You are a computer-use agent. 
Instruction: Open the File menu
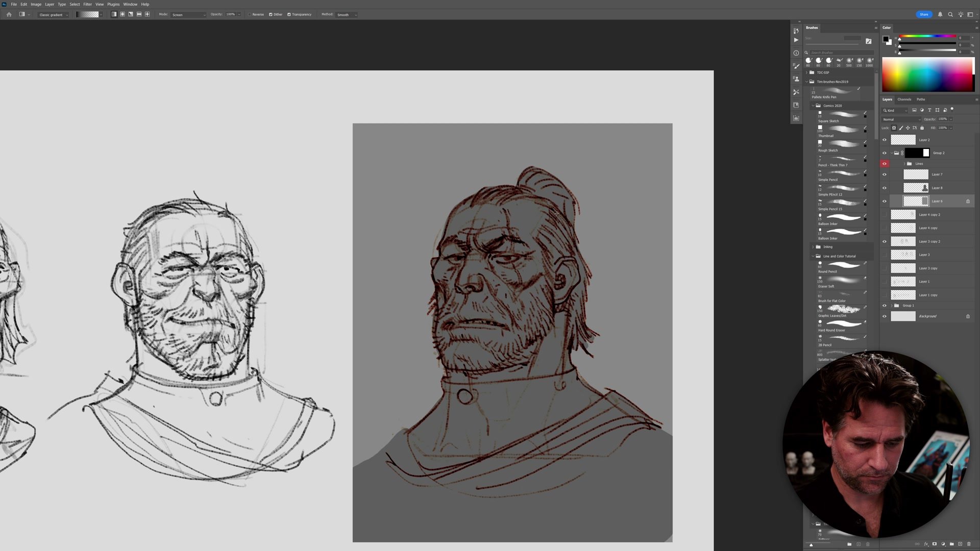point(14,4)
